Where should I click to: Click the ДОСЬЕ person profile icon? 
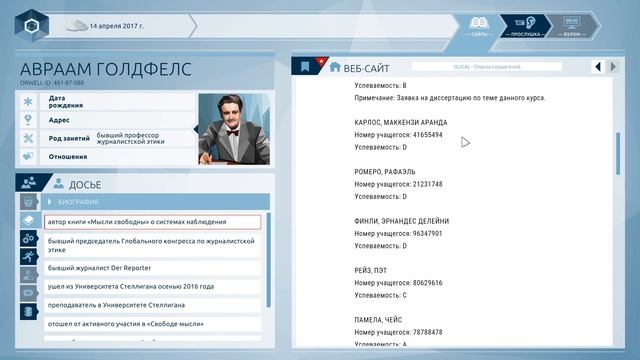tap(58, 184)
